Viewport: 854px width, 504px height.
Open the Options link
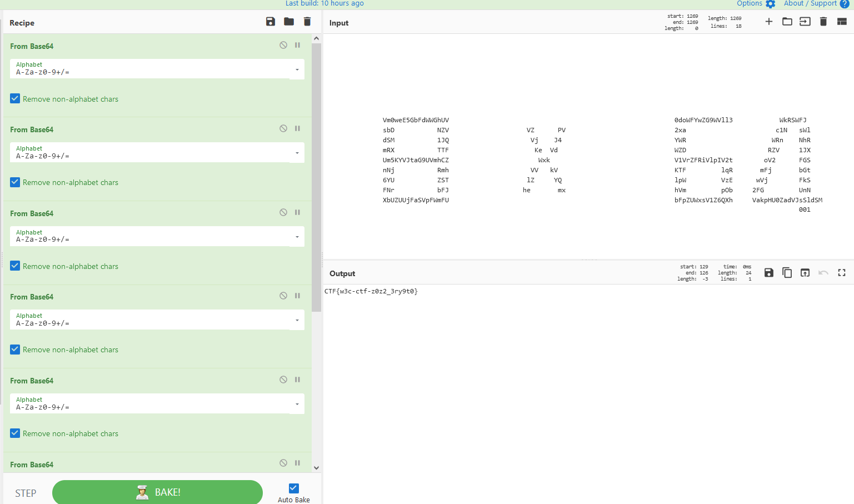click(750, 3)
